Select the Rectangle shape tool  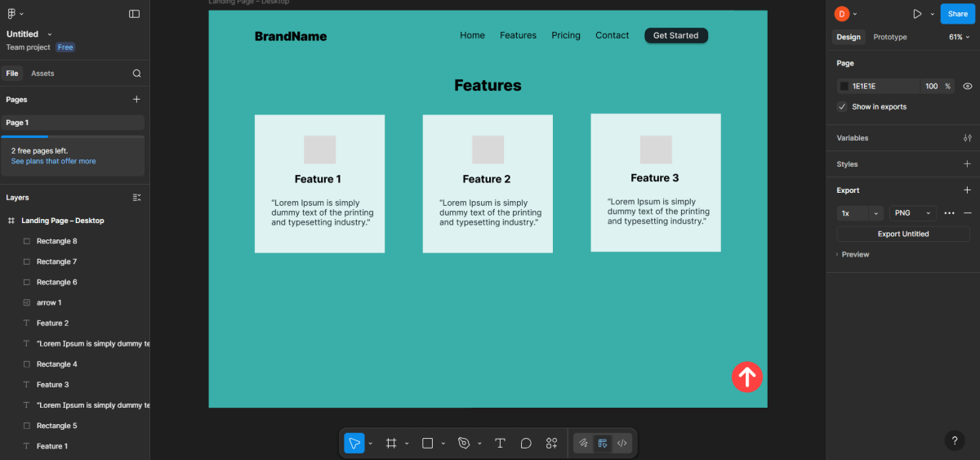point(427,443)
